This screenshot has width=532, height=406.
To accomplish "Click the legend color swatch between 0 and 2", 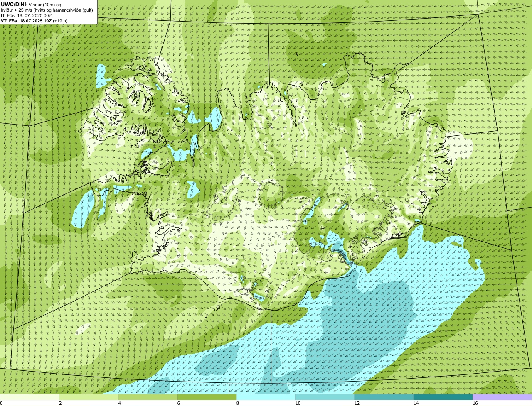I will click(30, 397).
